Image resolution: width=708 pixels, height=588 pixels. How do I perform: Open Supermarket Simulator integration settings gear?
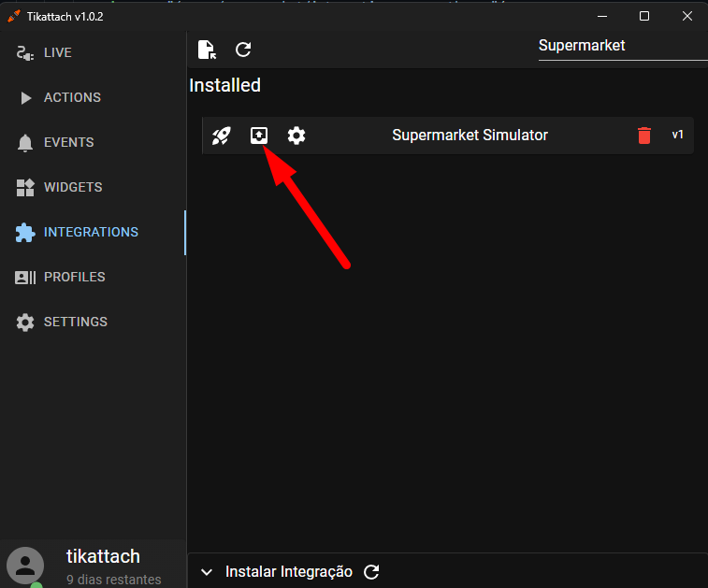pos(296,136)
